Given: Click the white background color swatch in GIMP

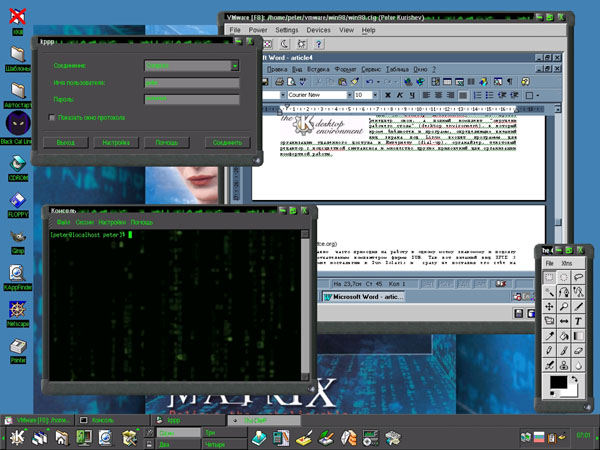Looking at the screenshot, I should coord(572,392).
